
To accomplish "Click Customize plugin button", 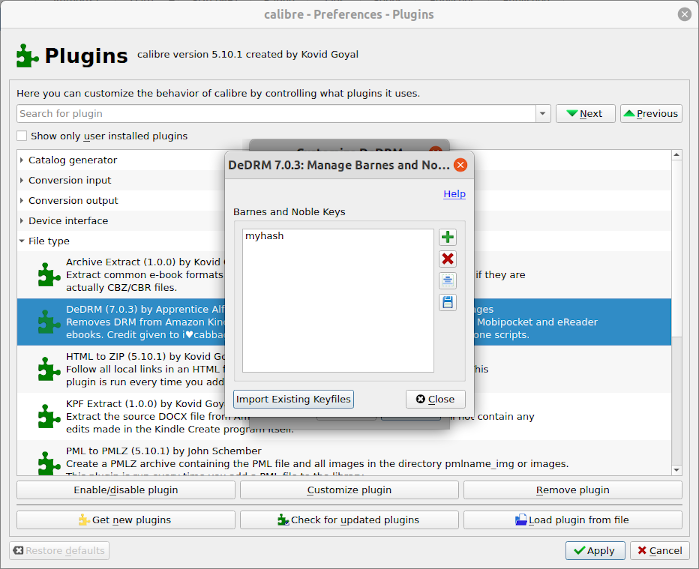I will [349, 490].
